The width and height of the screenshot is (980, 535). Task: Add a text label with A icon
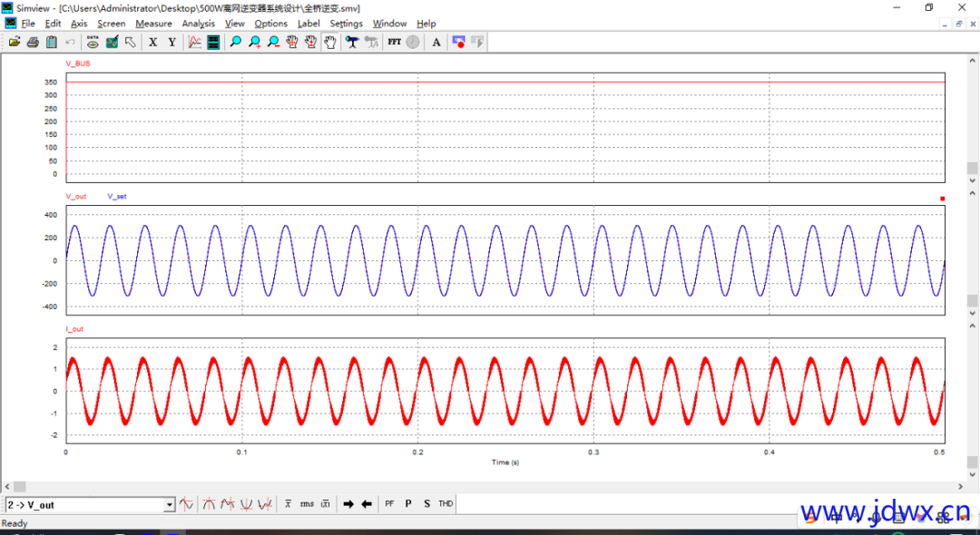click(x=436, y=43)
